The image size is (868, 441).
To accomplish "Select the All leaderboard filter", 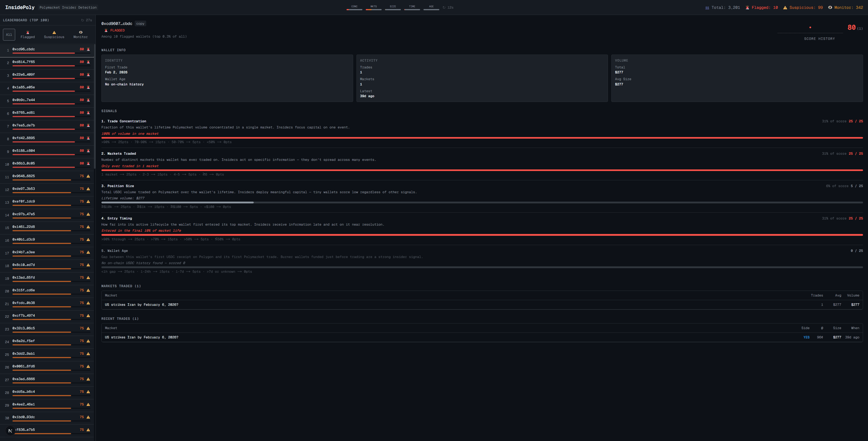I will tap(9, 34).
